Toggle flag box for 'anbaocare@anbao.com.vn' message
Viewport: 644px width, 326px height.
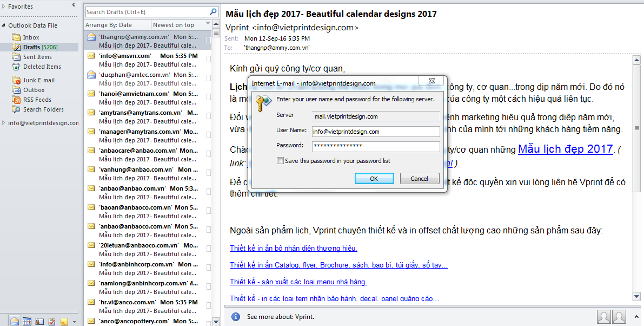click(209, 154)
